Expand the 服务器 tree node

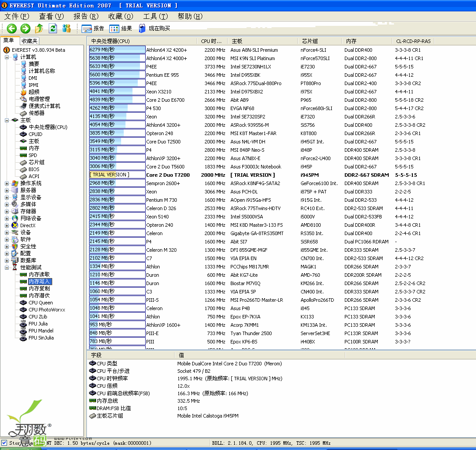(7, 190)
